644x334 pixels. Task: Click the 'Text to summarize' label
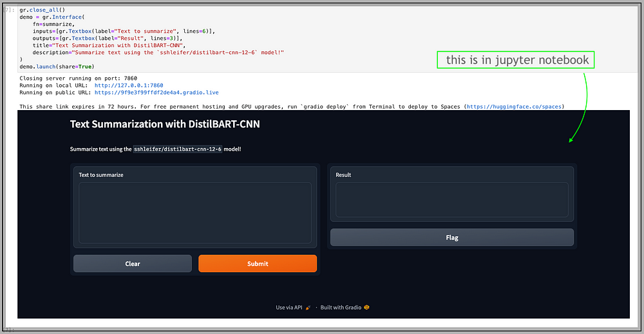pyautogui.click(x=101, y=175)
